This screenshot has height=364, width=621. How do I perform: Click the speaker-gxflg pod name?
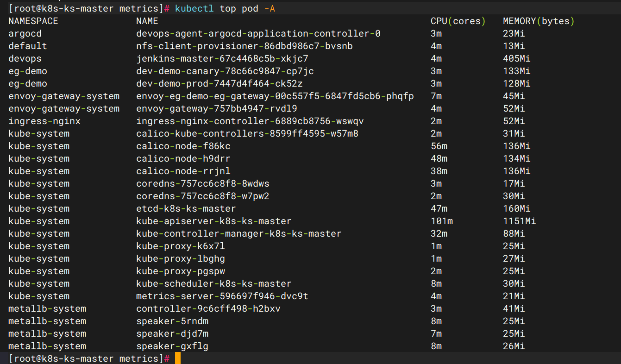(x=176, y=346)
